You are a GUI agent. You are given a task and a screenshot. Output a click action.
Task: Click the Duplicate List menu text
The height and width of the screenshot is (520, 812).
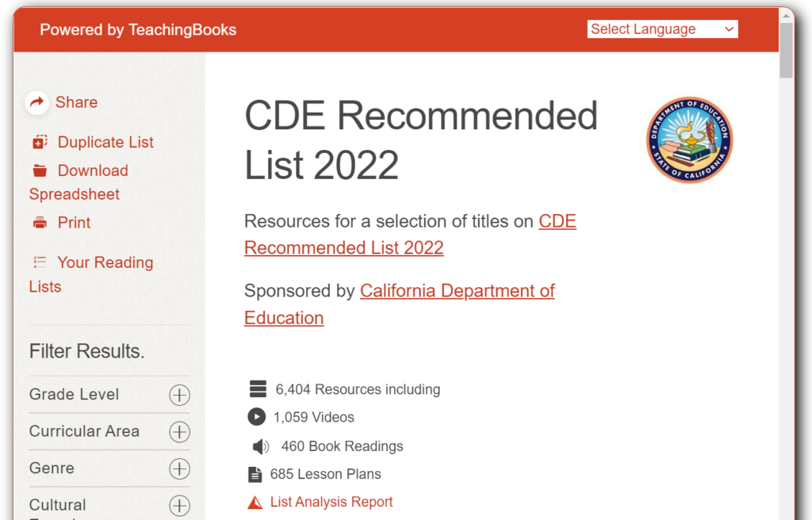pyautogui.click(x=105, y=143)
